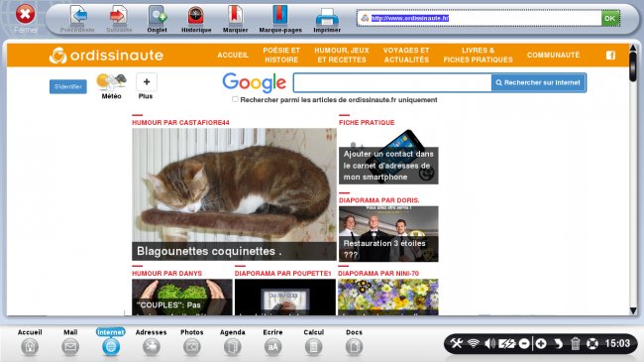The image size is (644, 362).
Task: Open the Restauration 3 étoiles diaporama
Action: click(x=388, y=234)
